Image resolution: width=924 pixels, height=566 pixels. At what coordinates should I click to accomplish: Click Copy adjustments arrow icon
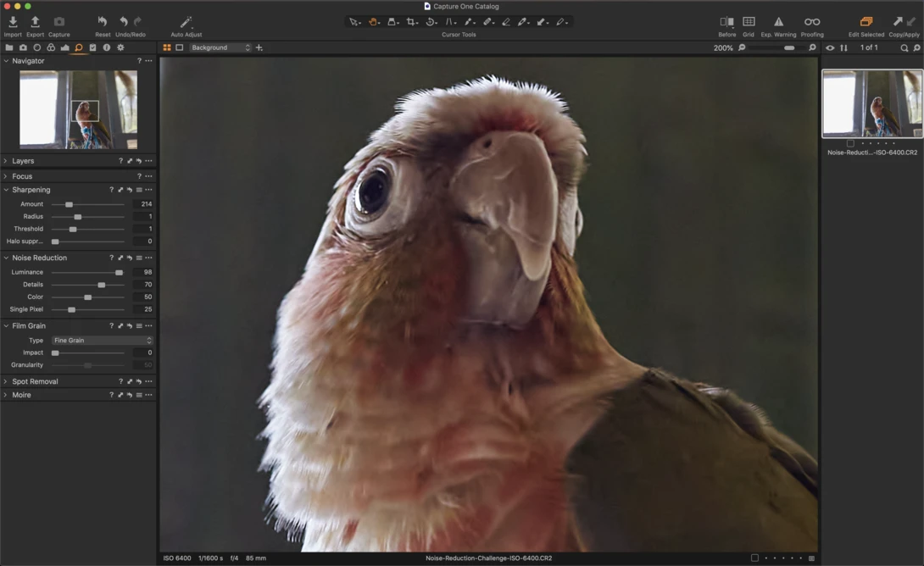[897, 22]
